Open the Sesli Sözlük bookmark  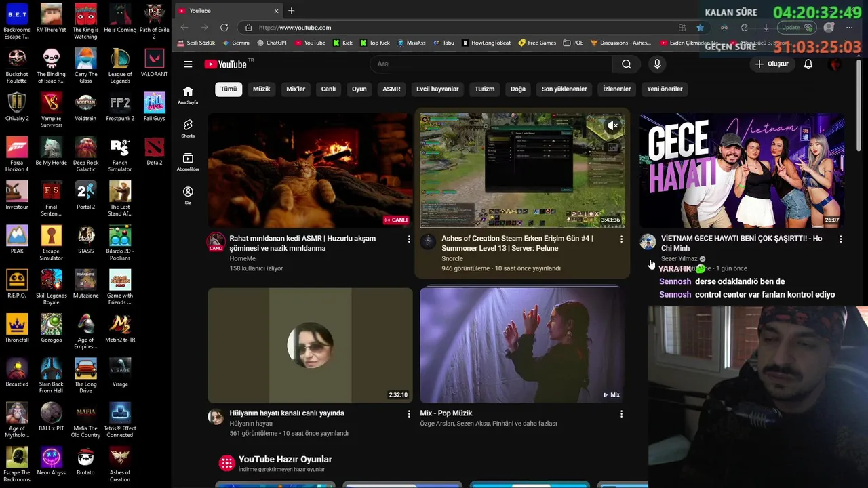pos(196,43)
